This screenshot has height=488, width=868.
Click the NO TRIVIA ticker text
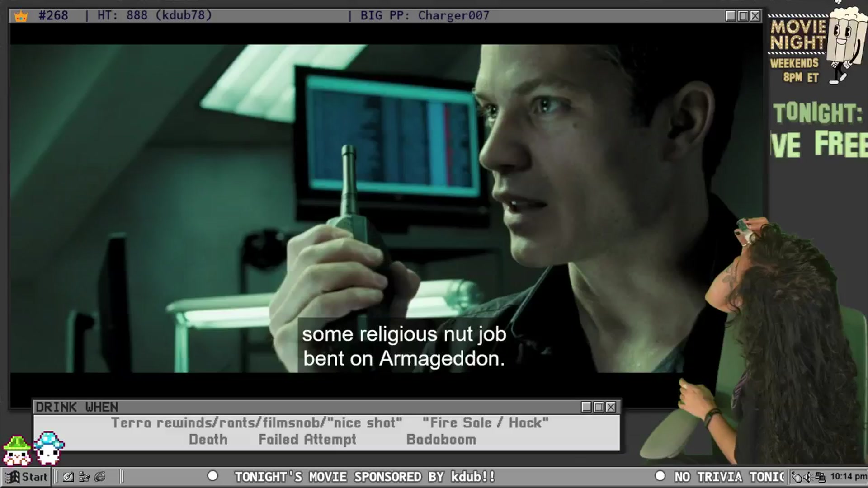[x=729, y=477]
